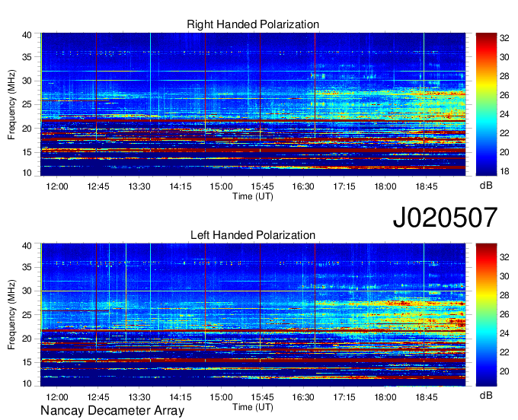Click the Left Handed plot color bar
518x420 pixels.
[x=486, y=315]
